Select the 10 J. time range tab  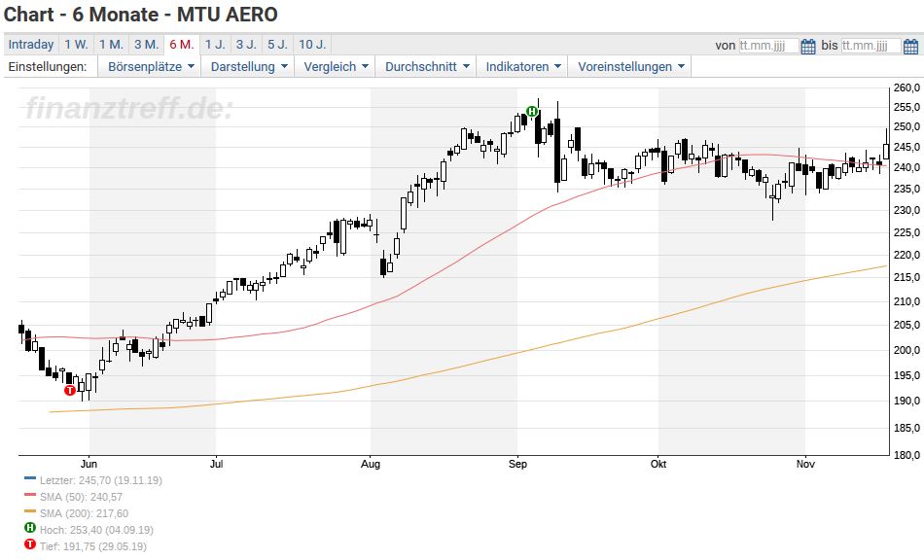pyautogui.click(x=312, y=44)
